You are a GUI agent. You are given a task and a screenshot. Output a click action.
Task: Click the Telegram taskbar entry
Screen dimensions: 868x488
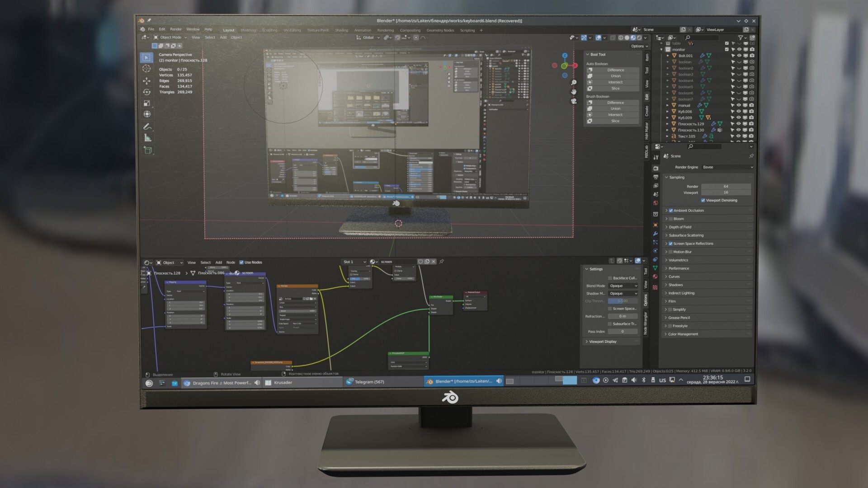pos(369,382)
